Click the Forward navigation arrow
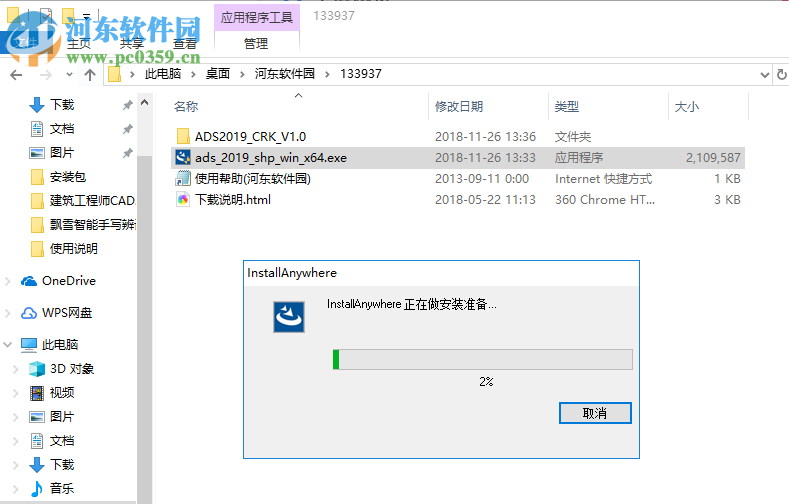Image resolution: width=789 pixels, height=504 pixels. 45,75
